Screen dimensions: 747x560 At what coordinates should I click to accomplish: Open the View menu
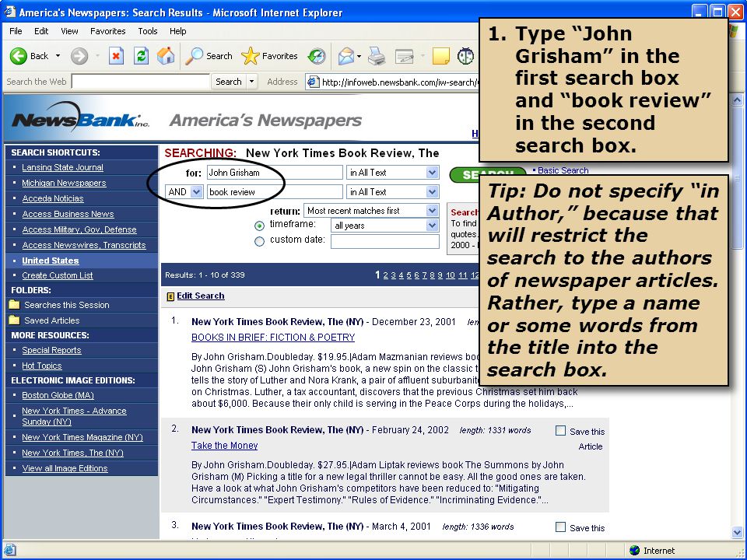coord(69,31)
